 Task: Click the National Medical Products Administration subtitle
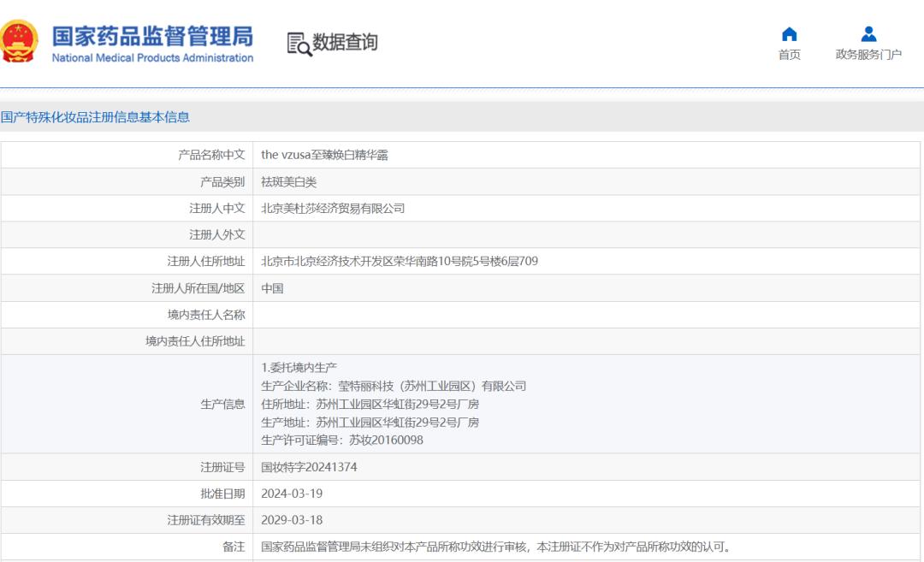(152, 58)
